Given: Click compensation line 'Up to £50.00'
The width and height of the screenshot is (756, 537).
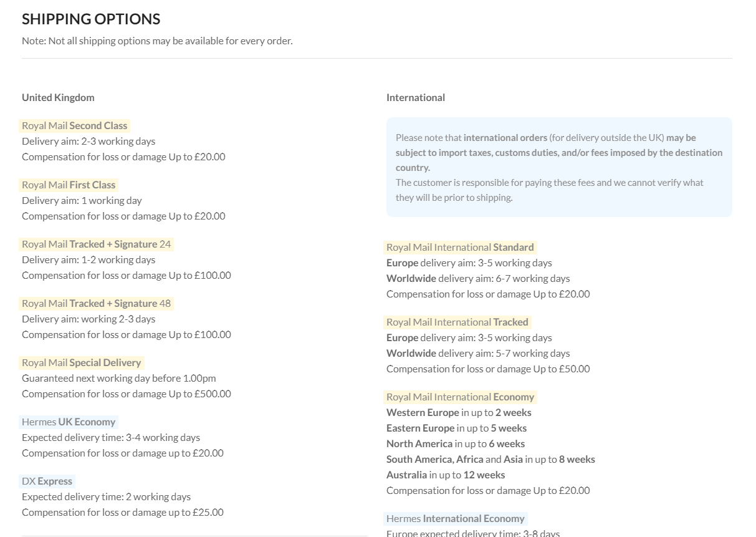Looking at the screenshot, I should coord(488,369).
